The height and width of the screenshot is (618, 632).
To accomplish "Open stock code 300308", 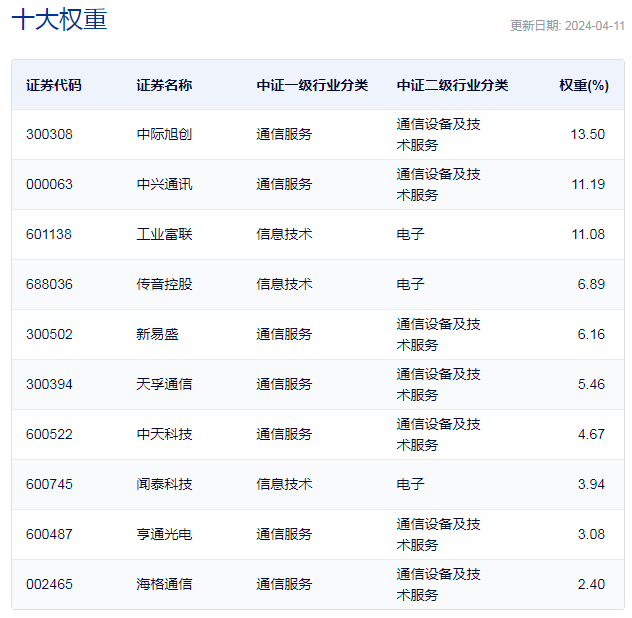I will (49, 134).
